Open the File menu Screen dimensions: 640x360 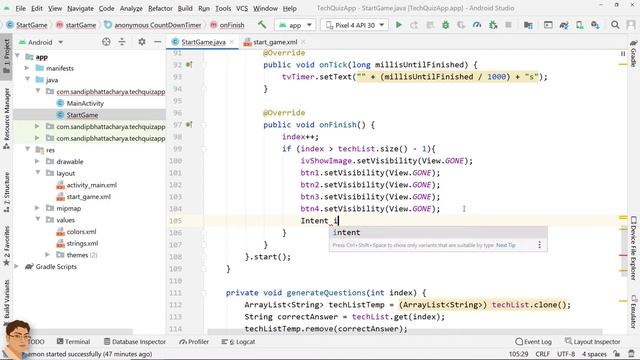(x=20, y=8)
